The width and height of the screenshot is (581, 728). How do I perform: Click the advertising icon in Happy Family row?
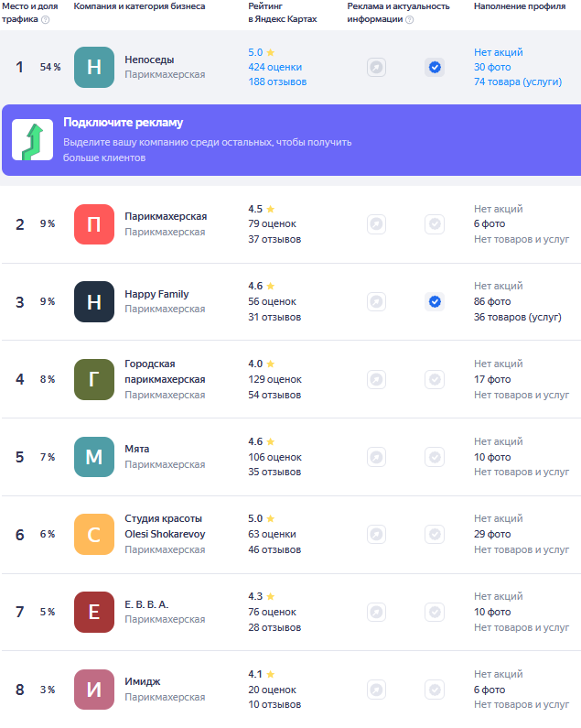376,302
